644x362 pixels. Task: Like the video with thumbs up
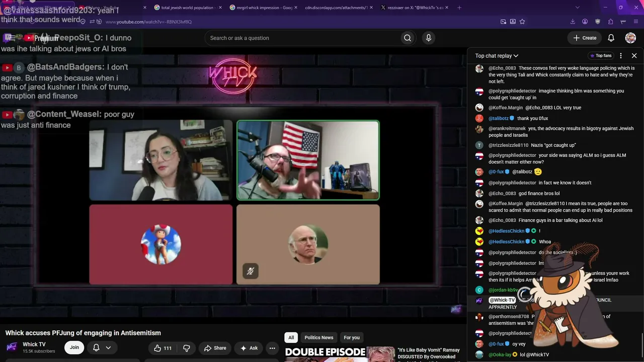[163, 348]
